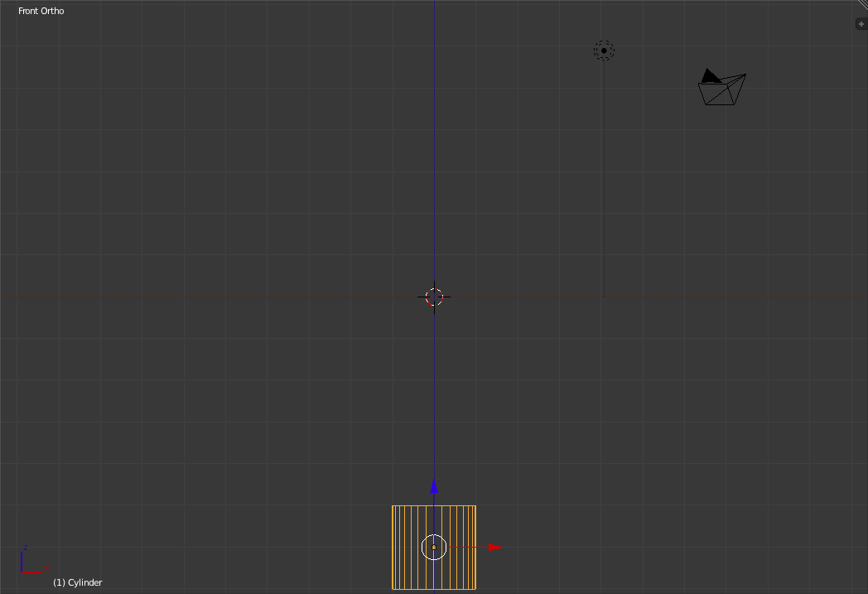Grab the blue Z-axis manipulator arrow

(x=434, y=486)
